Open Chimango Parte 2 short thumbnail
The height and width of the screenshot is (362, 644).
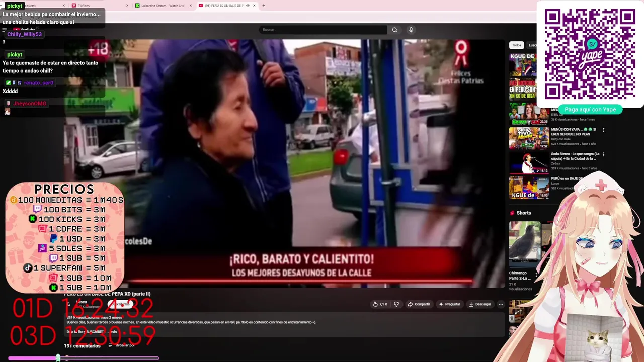tap(525, 244)
